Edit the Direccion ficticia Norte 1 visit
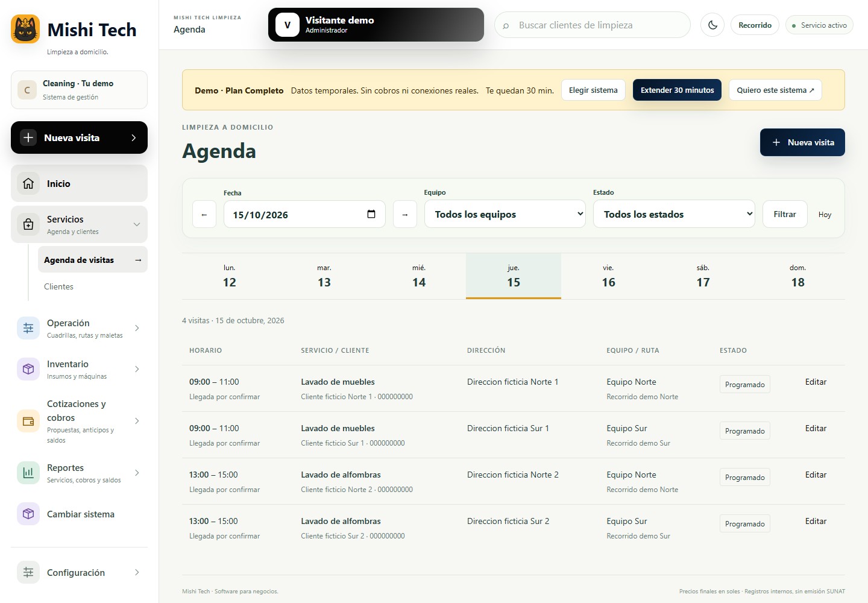This screenshot has height=603, width=868. tap(816, 382)
